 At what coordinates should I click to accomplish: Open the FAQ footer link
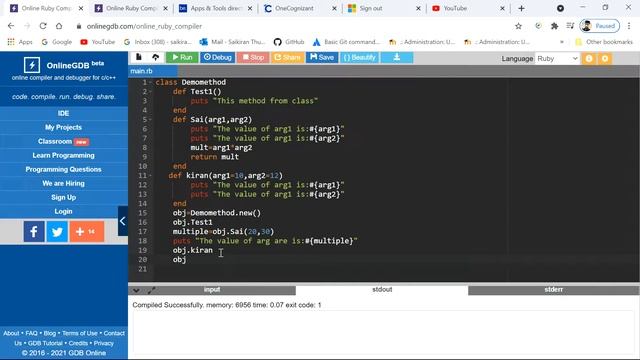(x=31, y=333)
